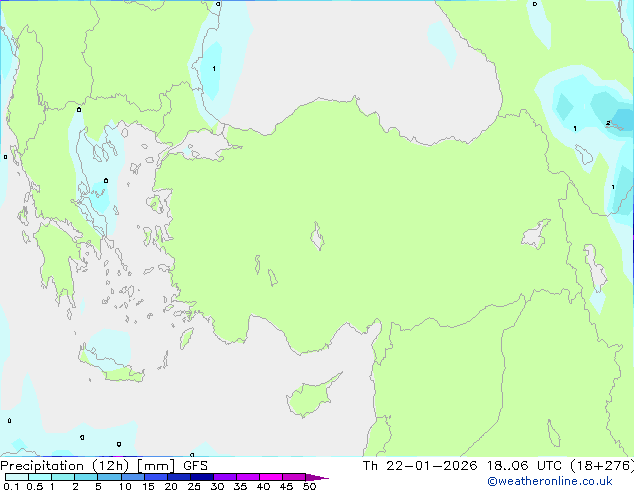
Task: Click the 5 to 10 mm legend swatch
Action: tap(109, 477)
